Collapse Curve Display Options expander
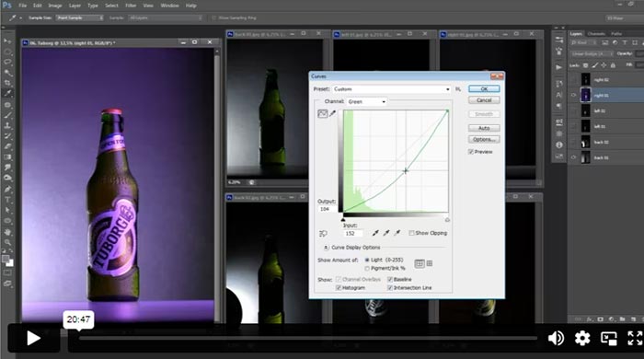Viewport: 644px width, 359px height. click(326, 248)
